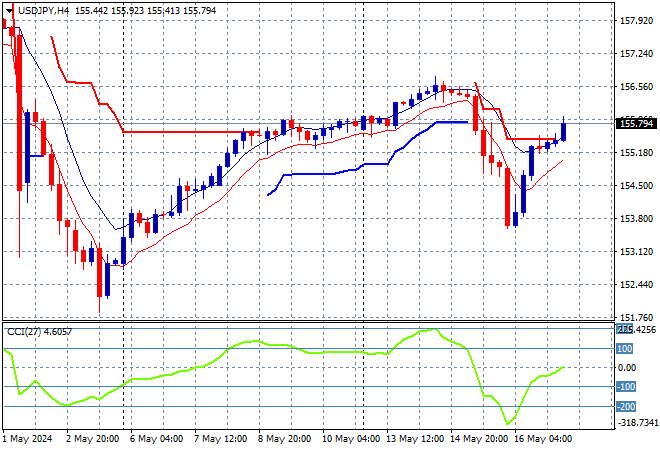Click the 2 May 20:00 time label
Screen dimensions: 660x450
[92, 439]
